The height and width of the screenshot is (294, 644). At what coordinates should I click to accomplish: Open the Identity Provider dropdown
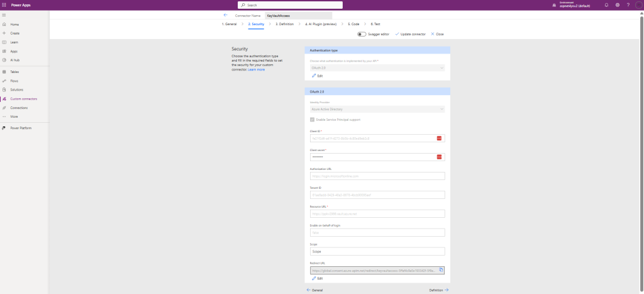[377, 110]
